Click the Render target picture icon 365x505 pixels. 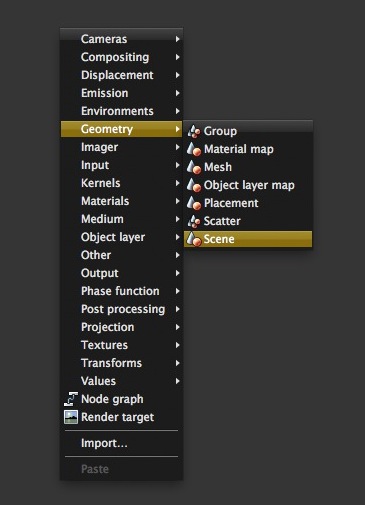(x=71, y=417)
